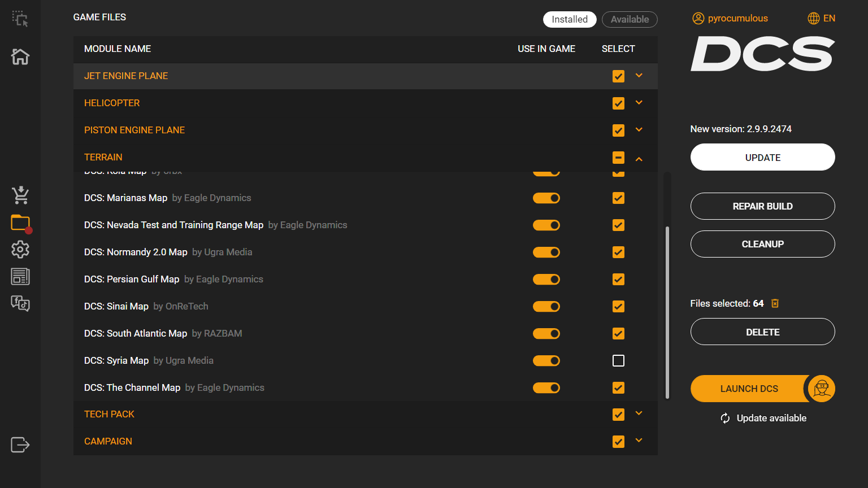Click the VR headset pilot icon

click(822, 389)
